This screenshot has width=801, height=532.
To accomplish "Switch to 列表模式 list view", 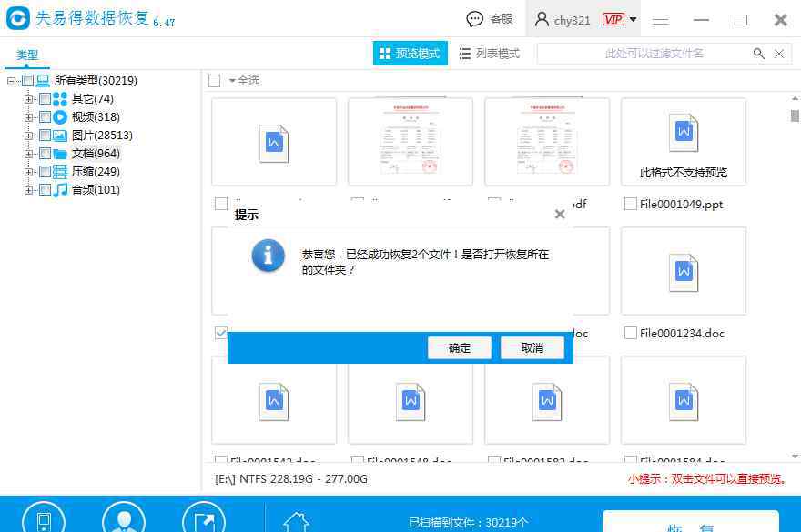I will [489, 54].
